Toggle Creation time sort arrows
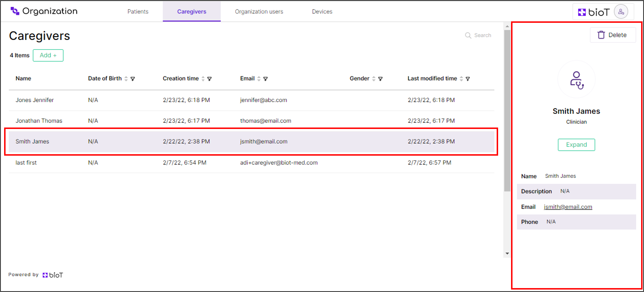This screenshot has width=644, height=292. pyautogui.click(x=203, y=79)
